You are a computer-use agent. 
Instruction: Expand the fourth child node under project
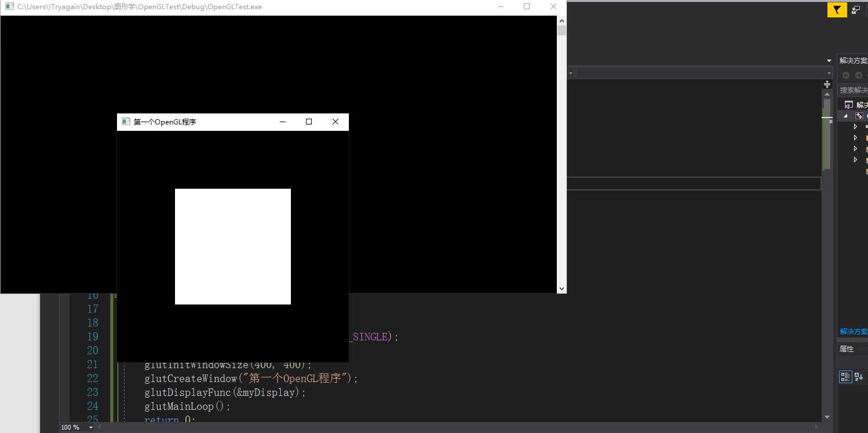click(855, 160)
